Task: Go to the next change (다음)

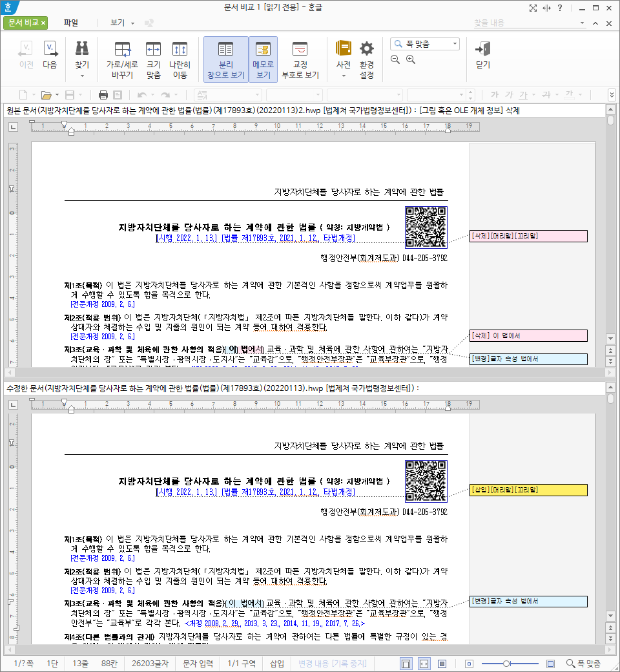Action: point(50,54)
